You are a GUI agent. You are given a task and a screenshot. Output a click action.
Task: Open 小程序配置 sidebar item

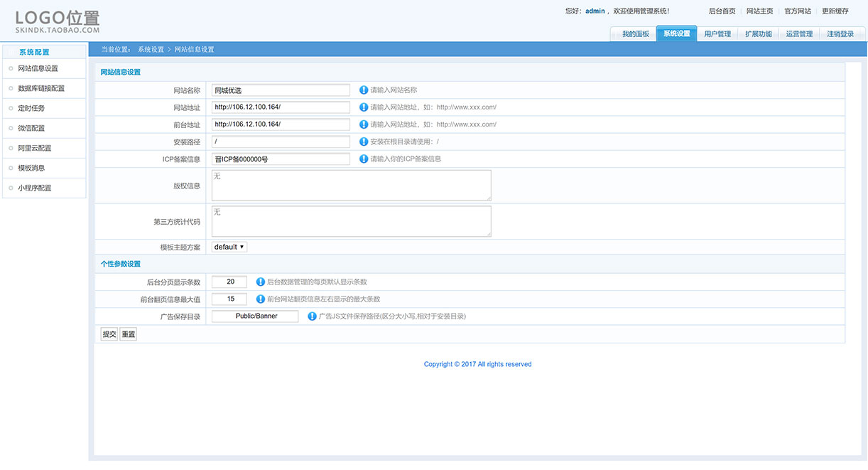pos(35,188)
